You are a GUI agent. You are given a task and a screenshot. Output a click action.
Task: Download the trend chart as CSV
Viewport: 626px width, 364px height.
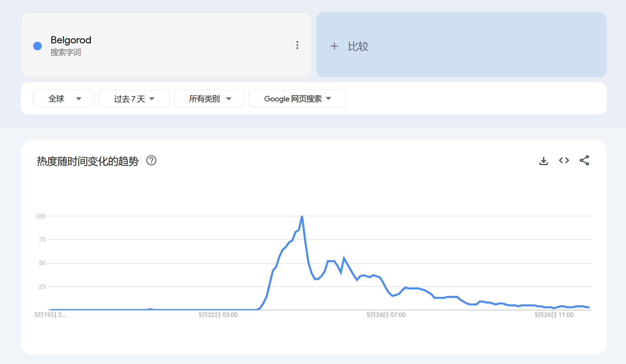point(544,161)
